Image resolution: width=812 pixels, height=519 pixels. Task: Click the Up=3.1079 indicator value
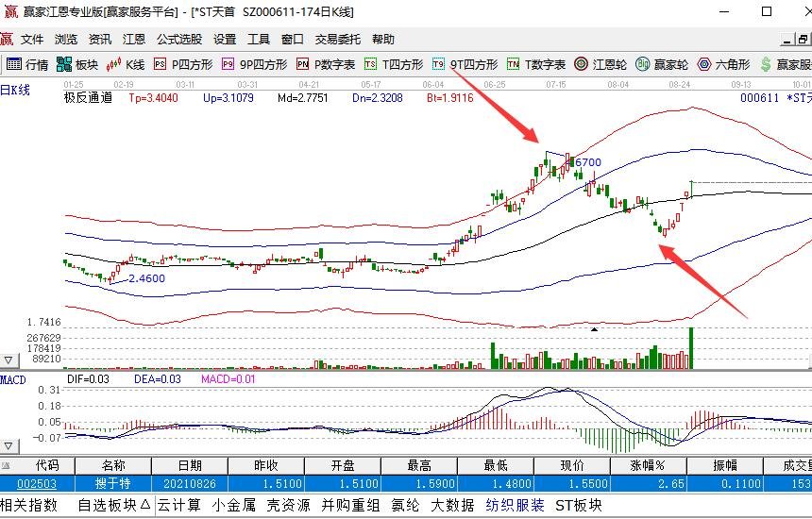coord(228,98)
